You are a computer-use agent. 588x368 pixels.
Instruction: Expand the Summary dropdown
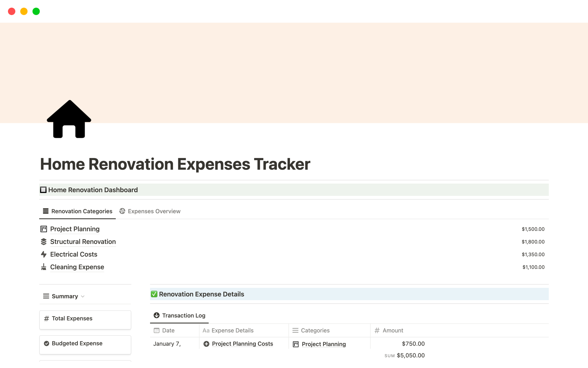(82, 296)
